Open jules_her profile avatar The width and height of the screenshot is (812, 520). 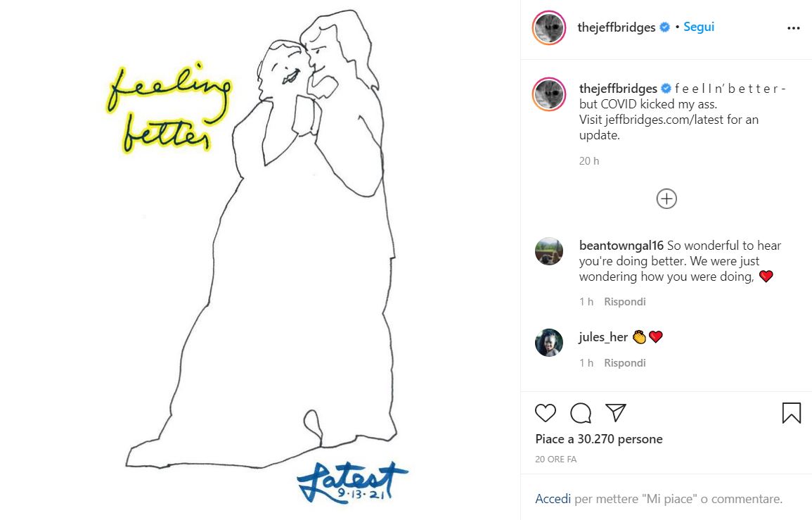(549, 343)
